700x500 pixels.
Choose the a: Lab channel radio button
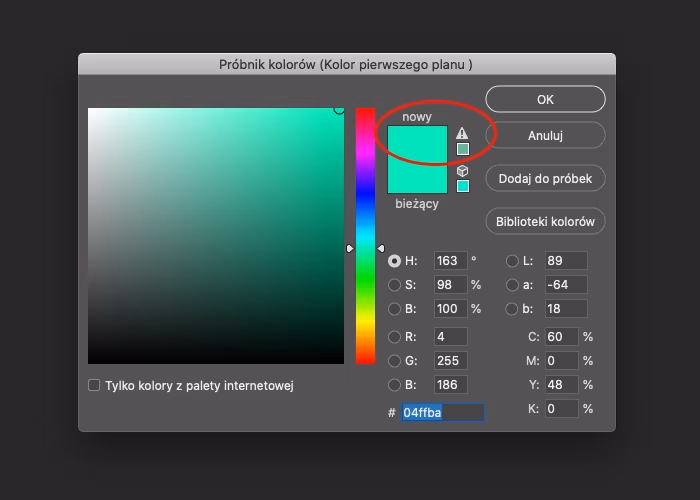[x=512, y=285]
